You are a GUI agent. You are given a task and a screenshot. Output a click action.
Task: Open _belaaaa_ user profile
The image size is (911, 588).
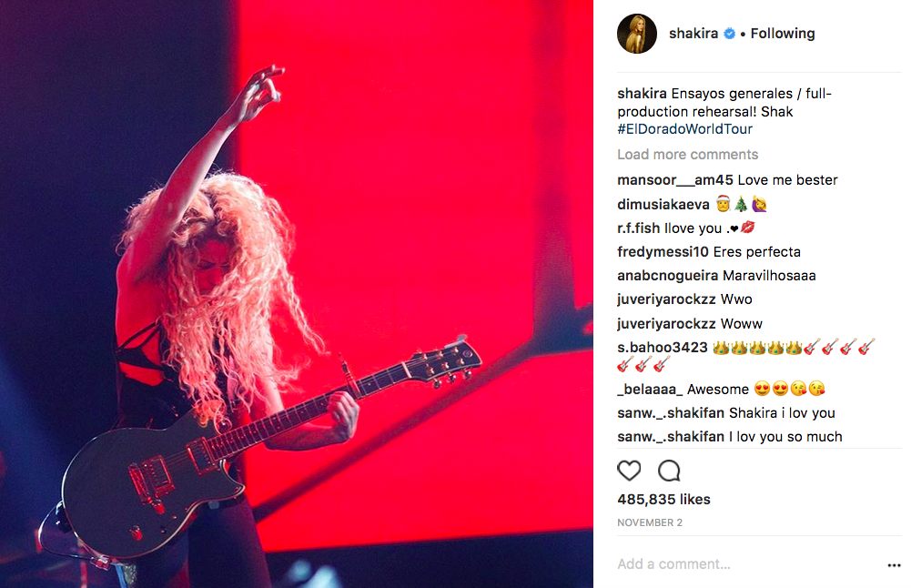650,390
